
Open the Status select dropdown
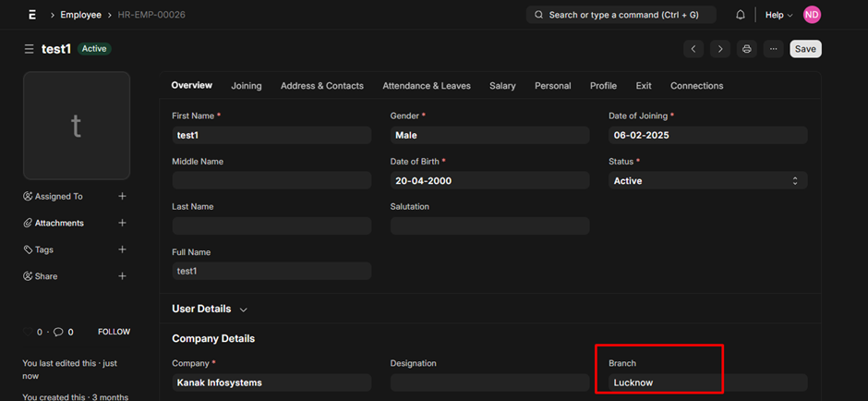708,180
